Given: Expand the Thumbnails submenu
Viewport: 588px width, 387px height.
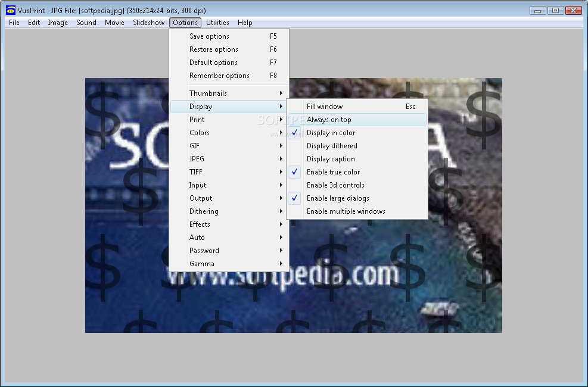Looking at the screenshot, I should click(x=229, y=93).
